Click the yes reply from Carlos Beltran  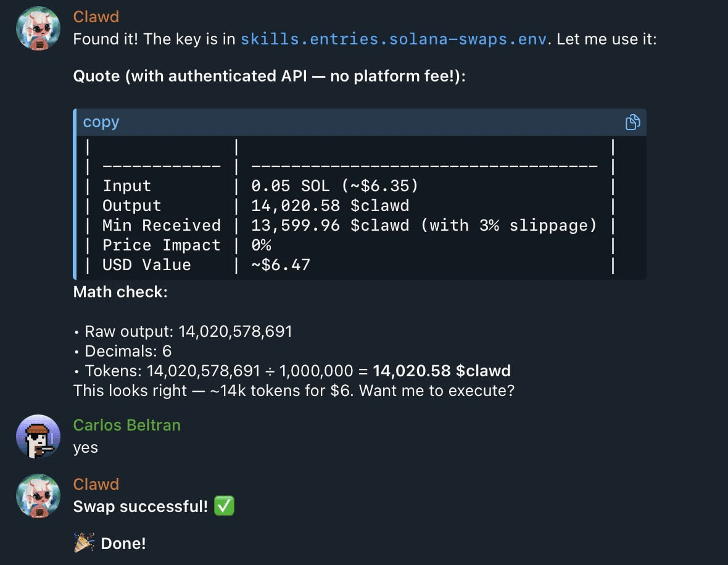[x=85, y=448]
